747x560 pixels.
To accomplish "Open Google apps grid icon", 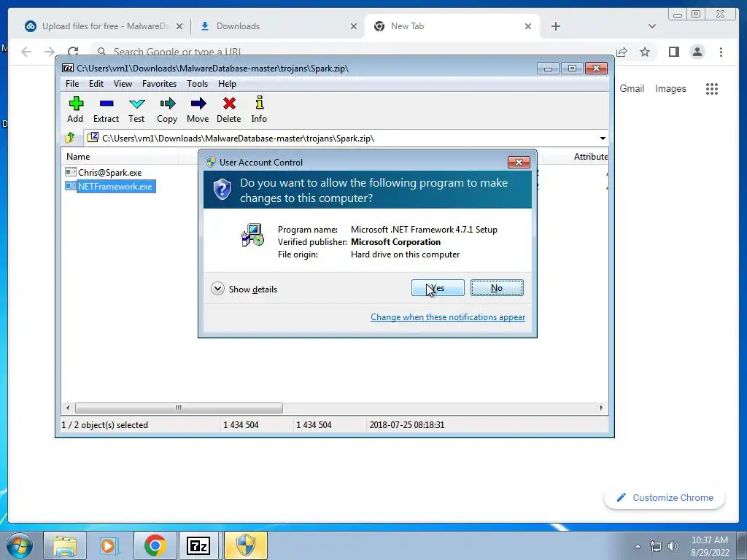I will 712,88.
